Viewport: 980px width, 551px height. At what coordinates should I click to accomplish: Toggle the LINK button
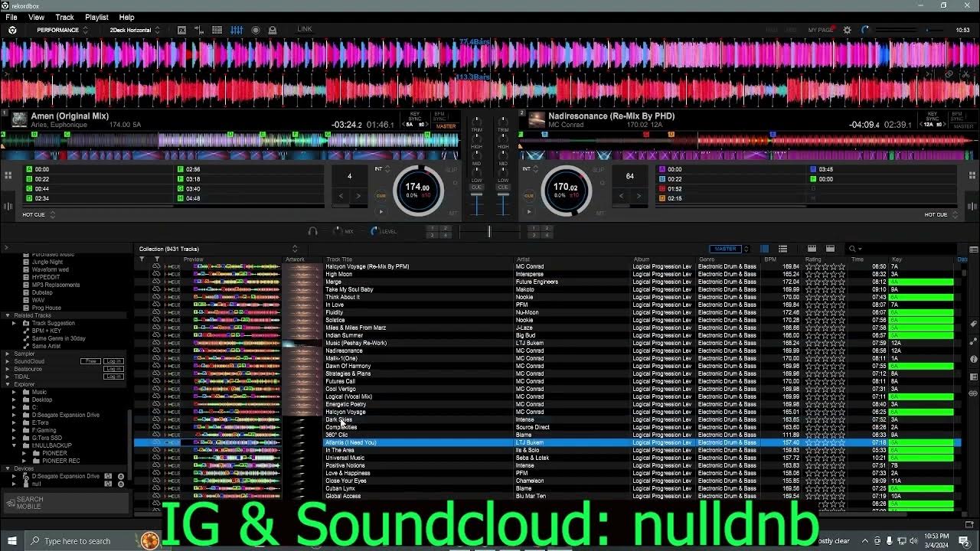305,30
